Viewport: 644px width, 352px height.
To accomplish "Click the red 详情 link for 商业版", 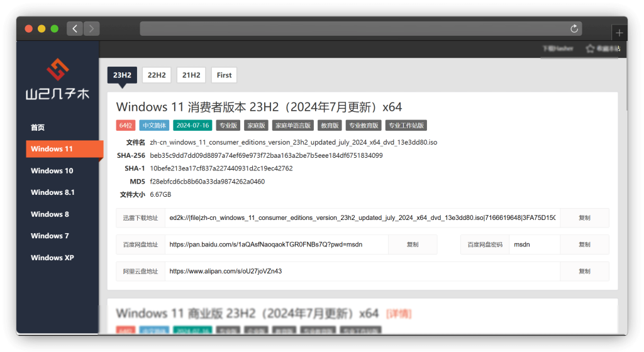I will (x=399, y=313).
